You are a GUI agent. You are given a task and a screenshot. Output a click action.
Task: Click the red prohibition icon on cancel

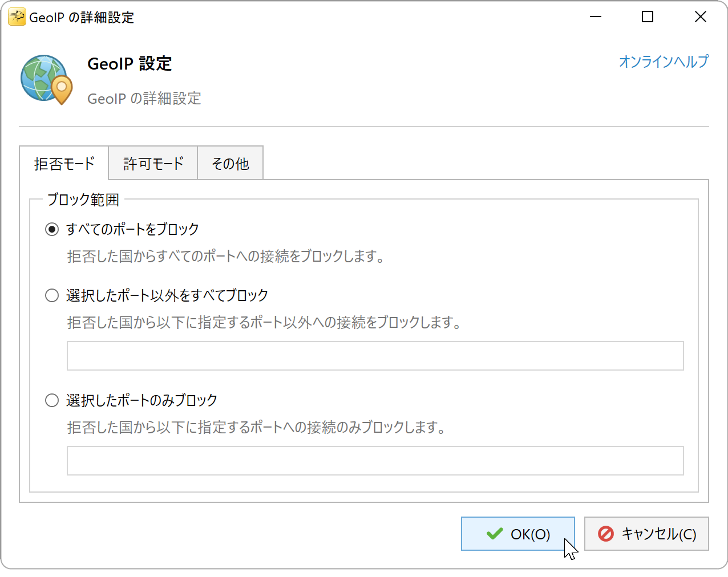[x=606, y=534]
